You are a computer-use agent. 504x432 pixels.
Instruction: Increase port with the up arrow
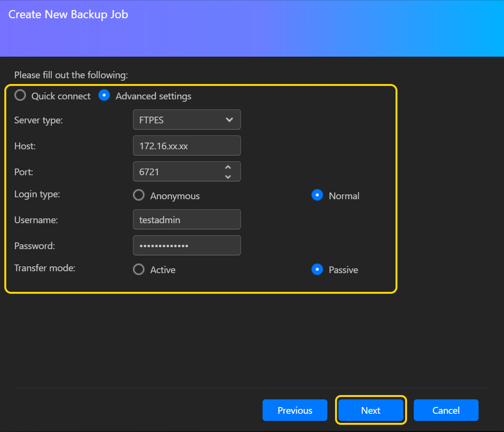click(x=228, y=167)
